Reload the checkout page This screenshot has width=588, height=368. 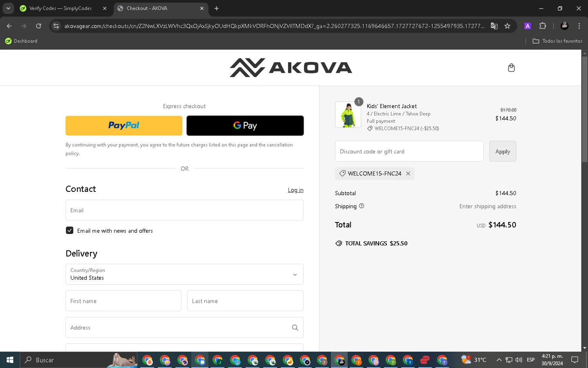tap(38, 26)
